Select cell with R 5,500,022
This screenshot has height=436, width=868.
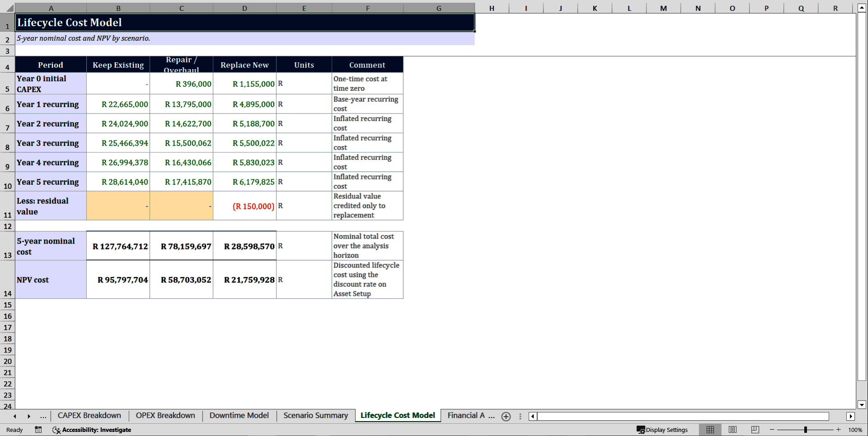pyautogui.click(x=245, y=143)
